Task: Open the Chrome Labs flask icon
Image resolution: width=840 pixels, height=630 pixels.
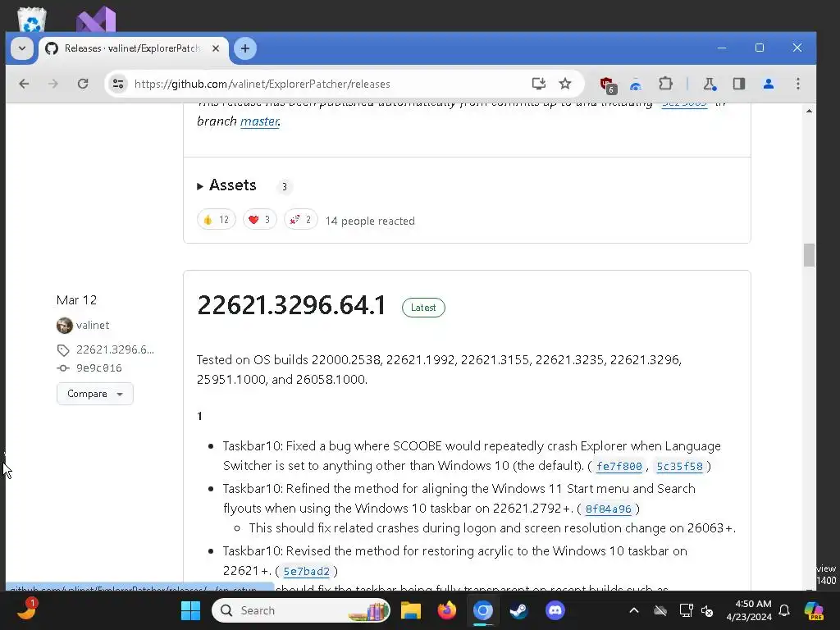Action: pyautogui.click(x=710, y=84)
